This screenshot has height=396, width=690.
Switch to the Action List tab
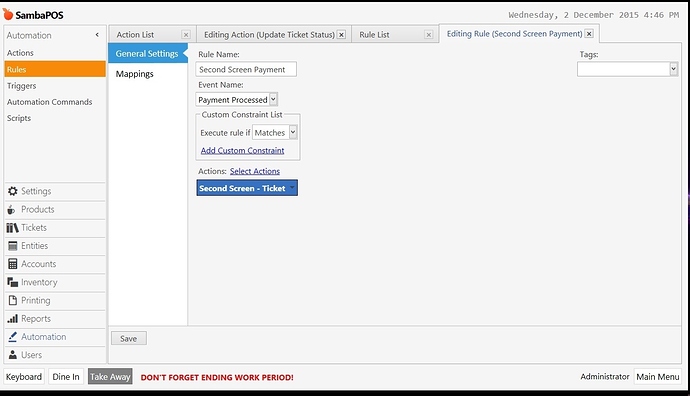point(135,35)
